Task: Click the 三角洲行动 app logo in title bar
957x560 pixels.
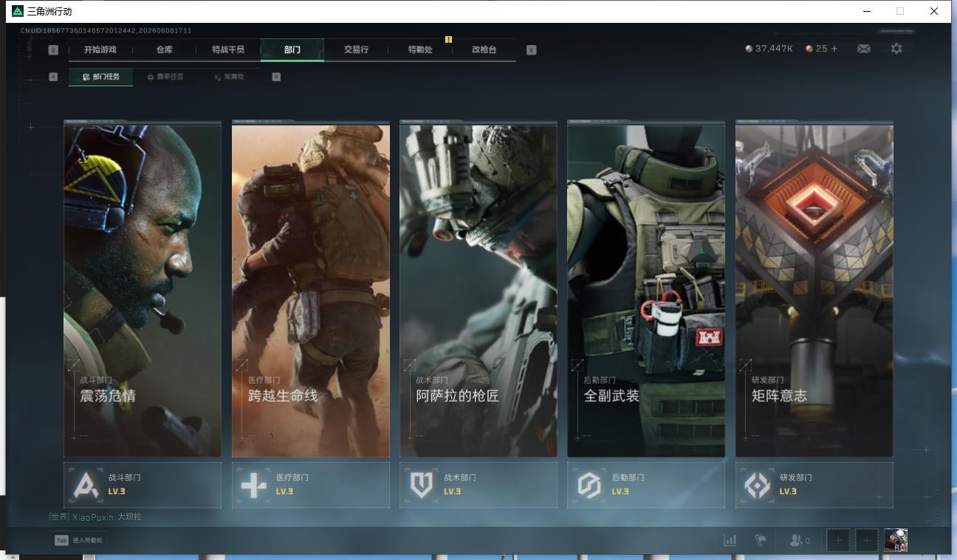Action: pyautogui.click(x=18, y=11)
